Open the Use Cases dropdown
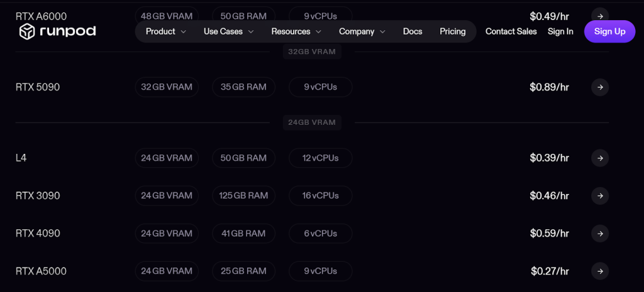The height and width of the screenshot is (292, 644). click(228, 31)
